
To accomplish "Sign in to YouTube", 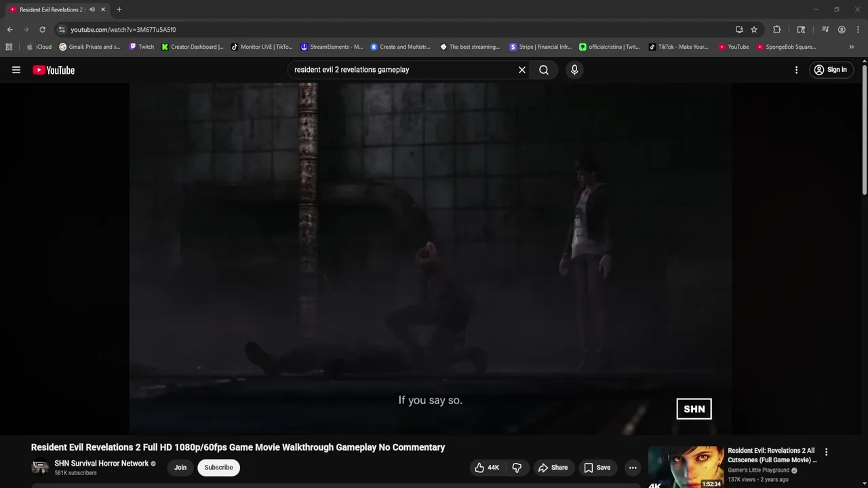I will coord(830,70).
